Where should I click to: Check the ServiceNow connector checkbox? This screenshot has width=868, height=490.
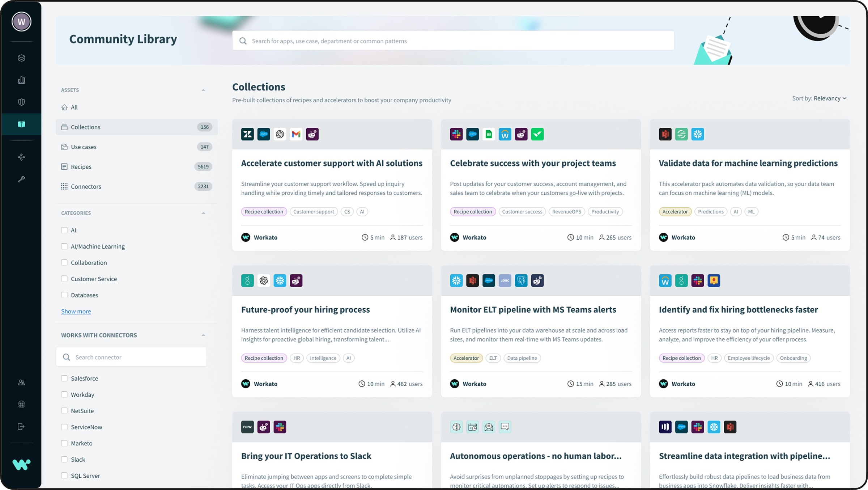pos(64,427)
